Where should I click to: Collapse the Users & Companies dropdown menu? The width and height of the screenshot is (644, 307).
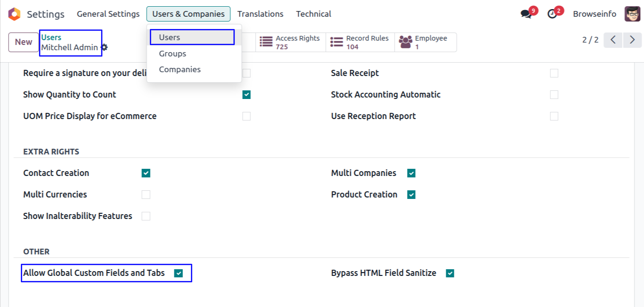click(188, 14)
